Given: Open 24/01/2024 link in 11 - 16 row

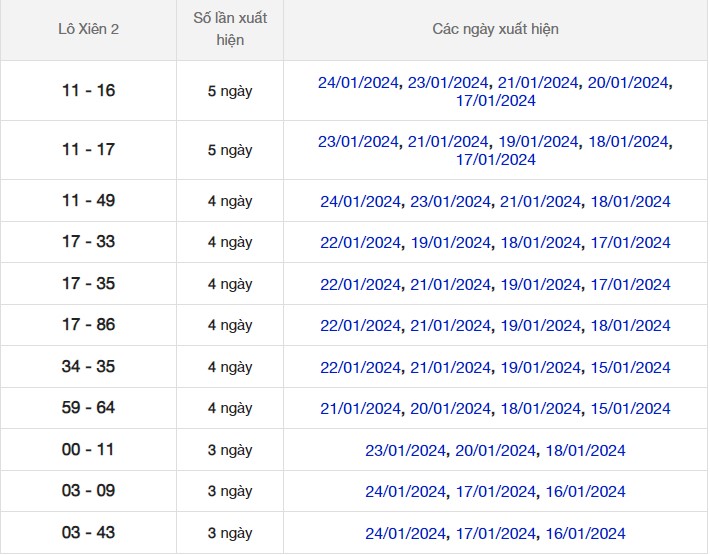Looking at the screenshot, I should point(358,83).
